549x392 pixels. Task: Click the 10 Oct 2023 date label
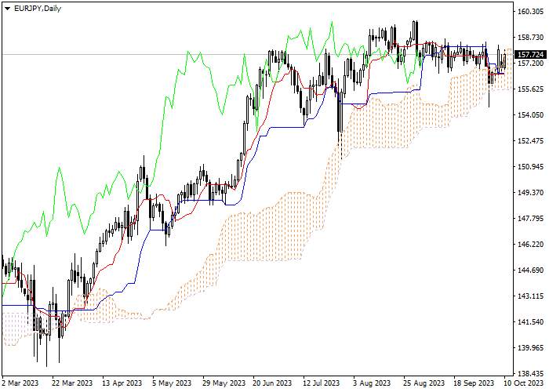tap(523, 383)
